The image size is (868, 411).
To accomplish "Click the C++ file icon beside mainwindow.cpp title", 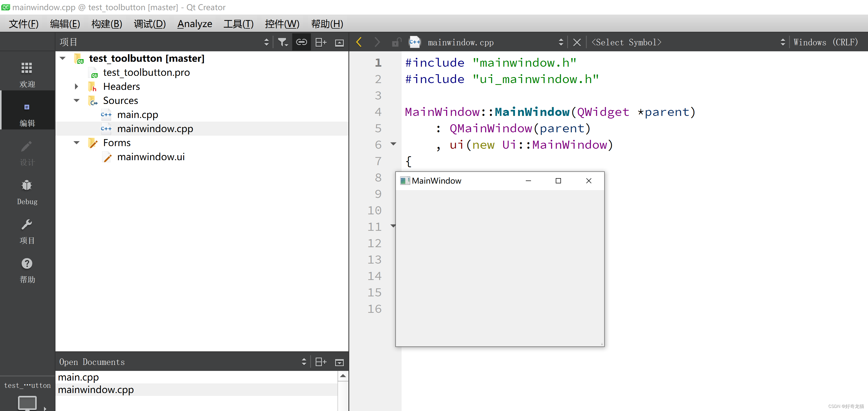I will [414, 42].
